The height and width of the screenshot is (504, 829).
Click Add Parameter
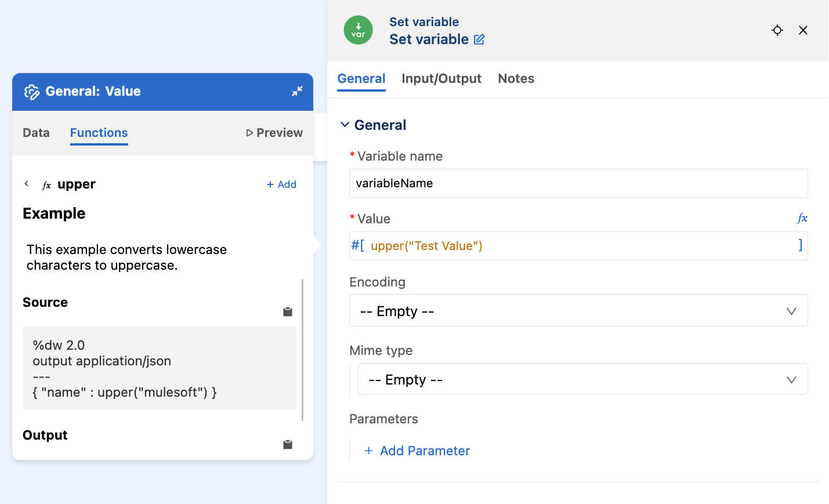[x=417, y=451]
